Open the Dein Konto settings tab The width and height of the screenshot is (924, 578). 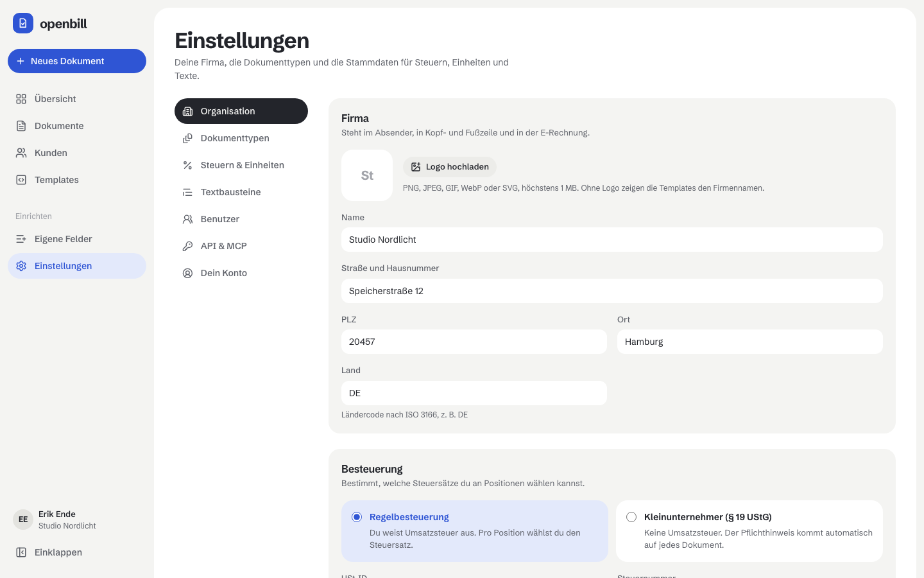coord(241,273)
